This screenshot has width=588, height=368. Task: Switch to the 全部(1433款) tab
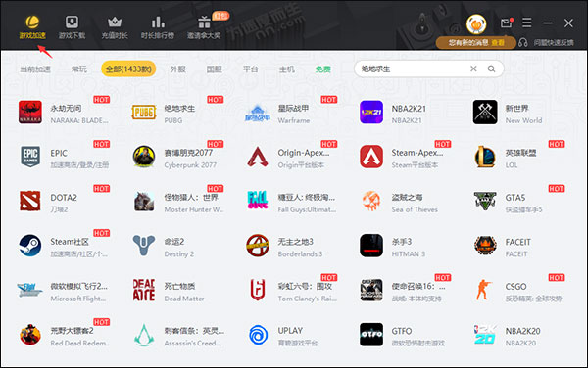(128, 69)
